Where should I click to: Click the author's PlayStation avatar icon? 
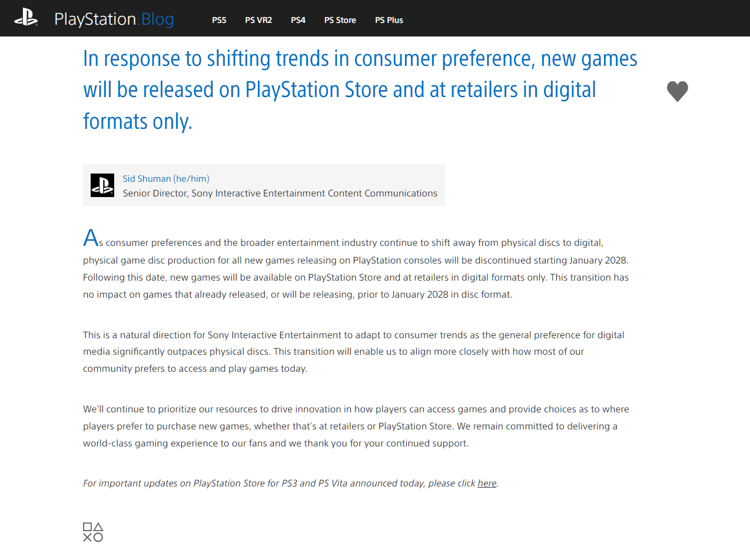(x=102, y=185)
